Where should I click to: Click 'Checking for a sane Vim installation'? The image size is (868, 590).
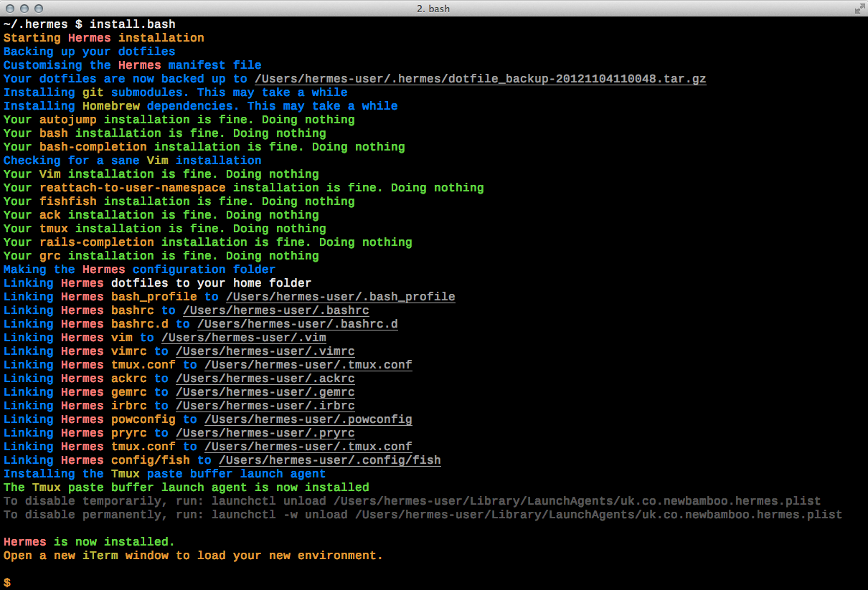click(x=133, y=161)
